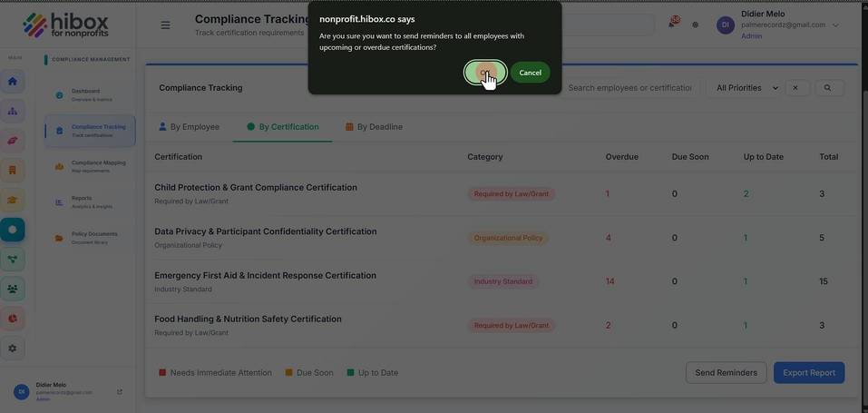This screenshot has height=413, width=868.
Task: Click overdue count 14 for Emergency First Aid
Action: tap(610, 281)
